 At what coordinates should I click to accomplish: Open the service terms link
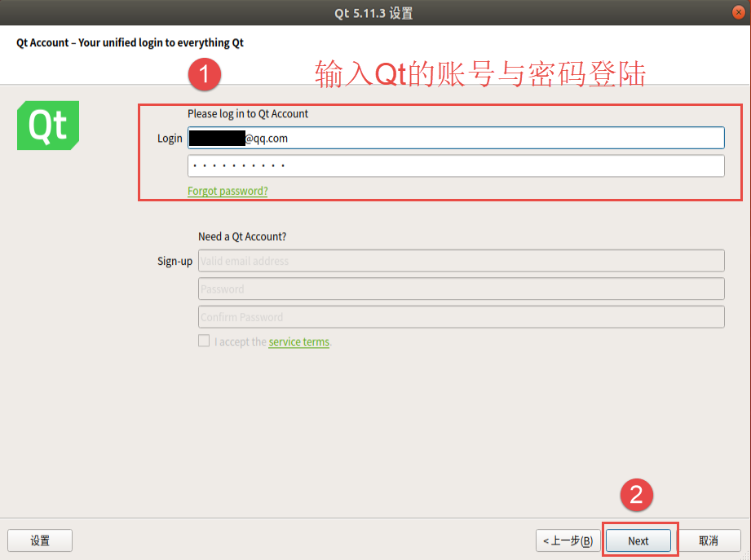(x=299, y=342)
